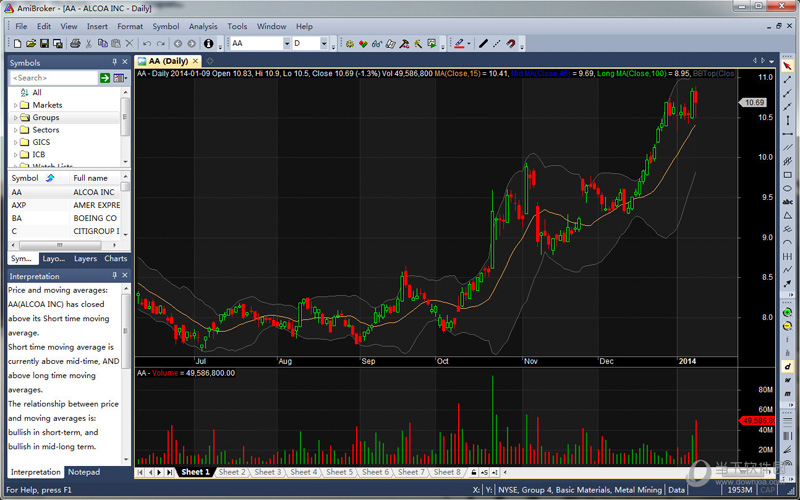Screen dimensions: 800x500
Task: Select the BA BOEING CO row
Action: 64,218
